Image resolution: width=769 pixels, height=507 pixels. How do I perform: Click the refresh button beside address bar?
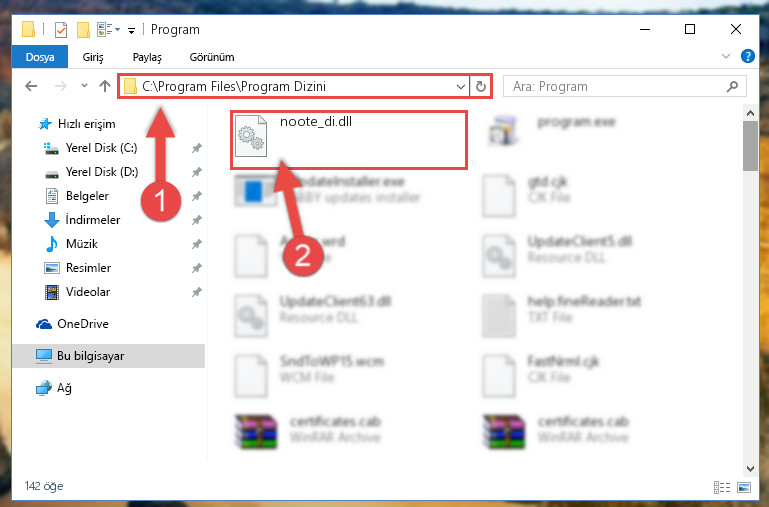[481, 87]
